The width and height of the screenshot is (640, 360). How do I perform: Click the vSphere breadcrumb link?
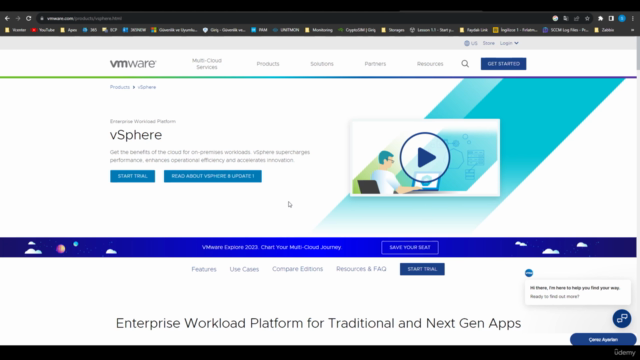147,87
